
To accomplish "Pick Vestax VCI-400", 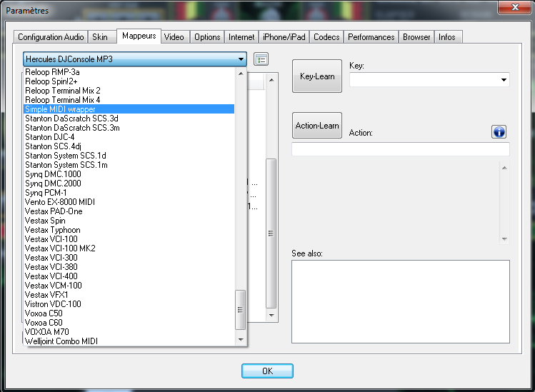I will point(129,276).
